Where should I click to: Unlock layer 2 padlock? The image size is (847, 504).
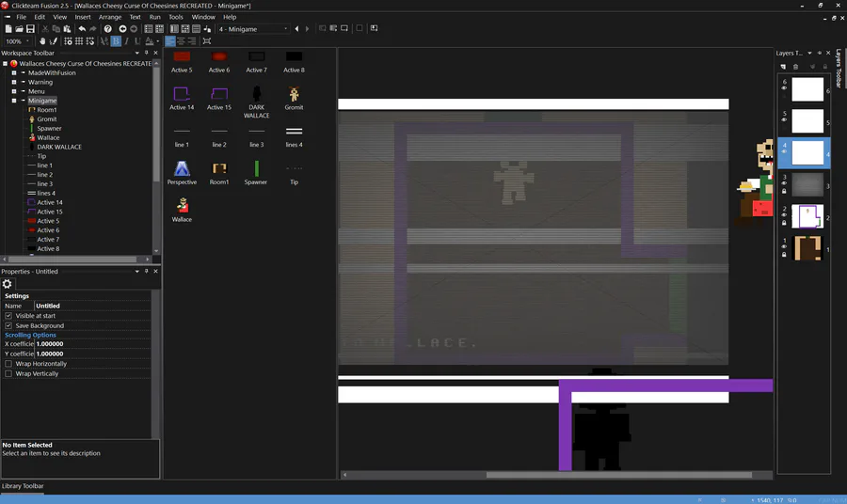click(784, 222)
